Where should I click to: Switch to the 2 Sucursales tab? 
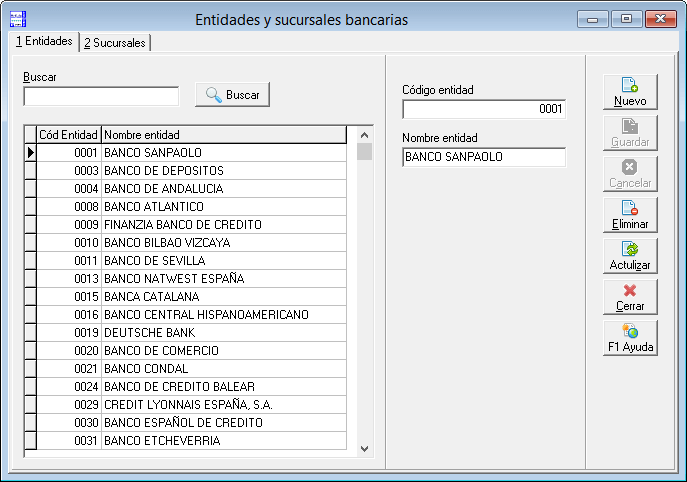(x=115, y=43)
